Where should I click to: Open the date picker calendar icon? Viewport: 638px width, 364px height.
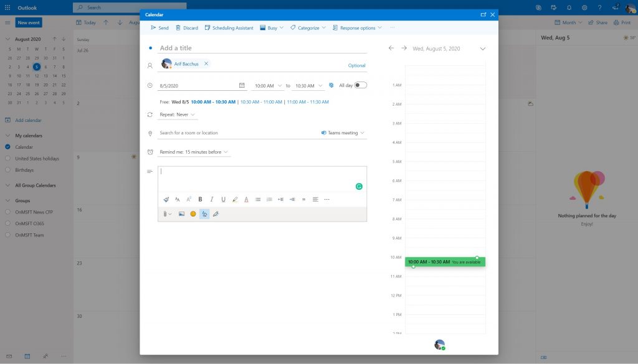[x=242, y=85]
